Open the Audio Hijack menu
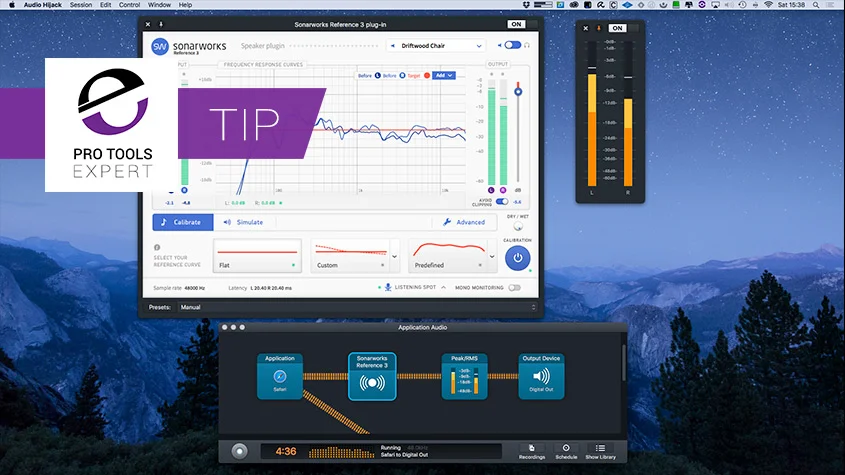Screen dimensions: 845x475 tap(43, 5)
